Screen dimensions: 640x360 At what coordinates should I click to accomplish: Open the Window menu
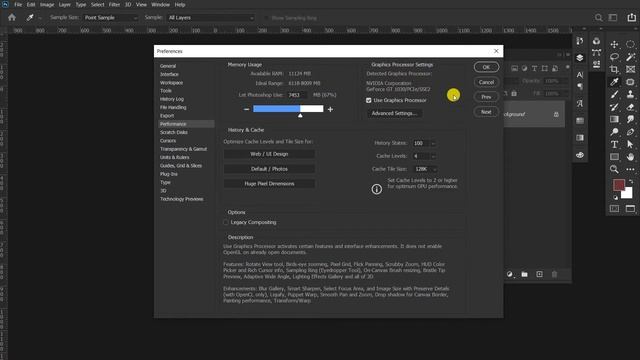click(160, 4)
